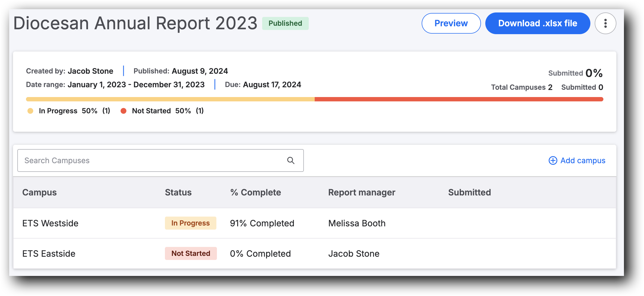Click the In Progress badge for ETS Westside
This screenshot has height=296, width=644.
click(x=190, y=223)
